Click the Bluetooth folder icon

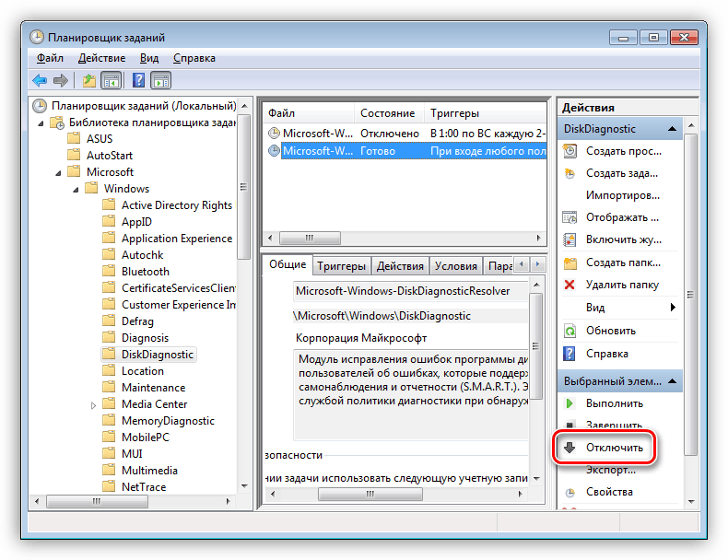(109, 271)
